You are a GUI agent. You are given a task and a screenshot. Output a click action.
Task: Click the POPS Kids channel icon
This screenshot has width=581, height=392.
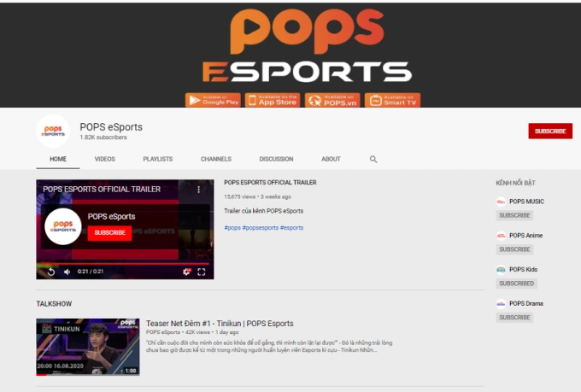[x=501, y=270]
